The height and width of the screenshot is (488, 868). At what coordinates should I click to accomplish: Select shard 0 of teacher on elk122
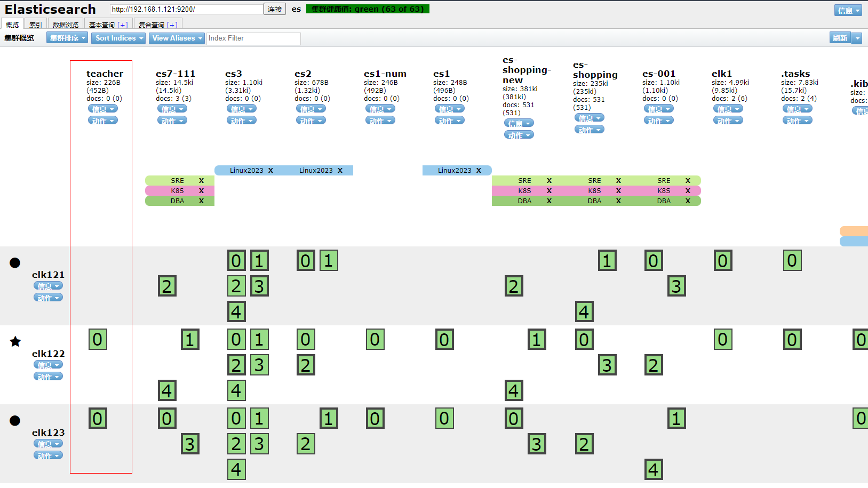(98, 339)
